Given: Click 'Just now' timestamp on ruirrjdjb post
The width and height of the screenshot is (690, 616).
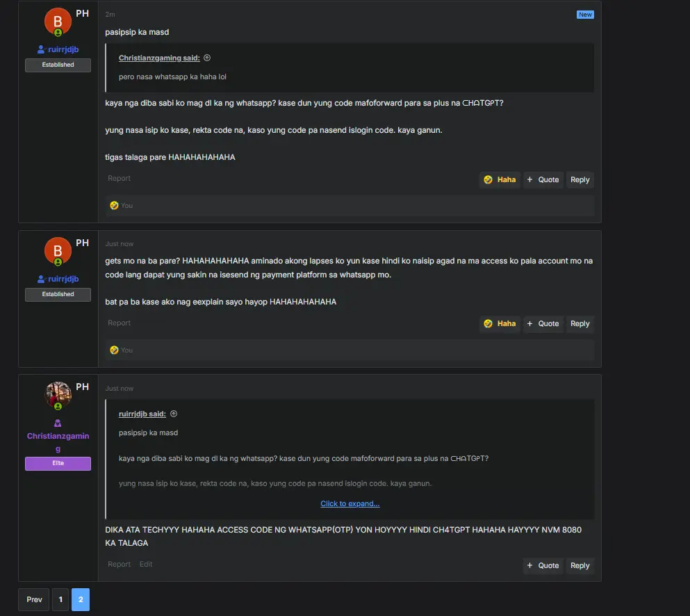Looking at the screenshot, I should 120,243.
